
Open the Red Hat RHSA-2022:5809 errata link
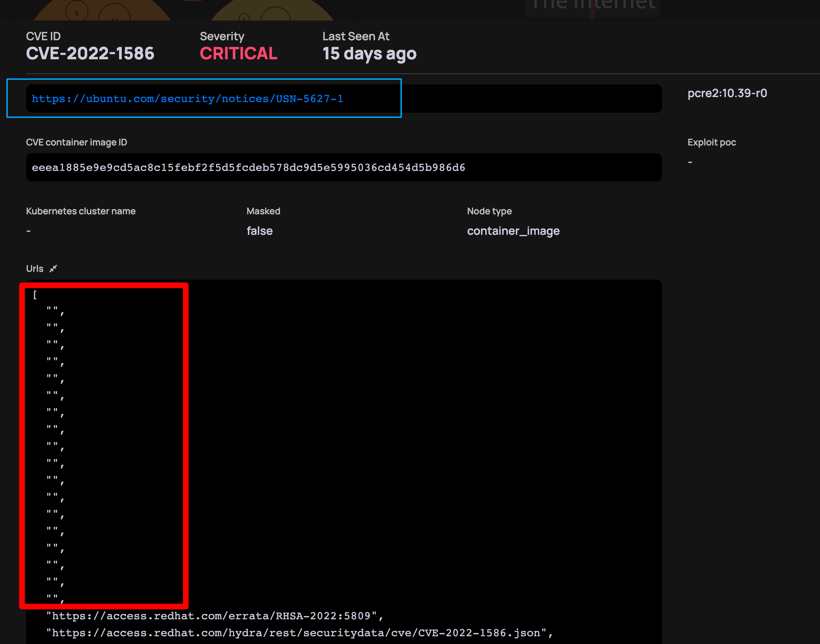(215, 616)
